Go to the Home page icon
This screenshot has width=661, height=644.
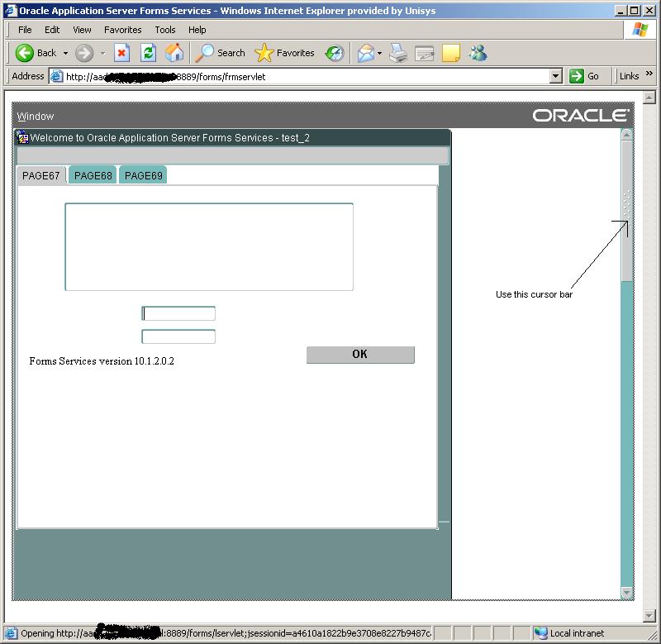174,53
